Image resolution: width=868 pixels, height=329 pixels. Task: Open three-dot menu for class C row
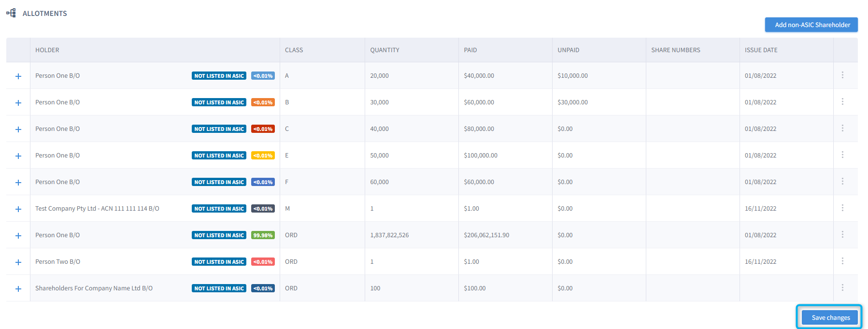click(842, 129)
